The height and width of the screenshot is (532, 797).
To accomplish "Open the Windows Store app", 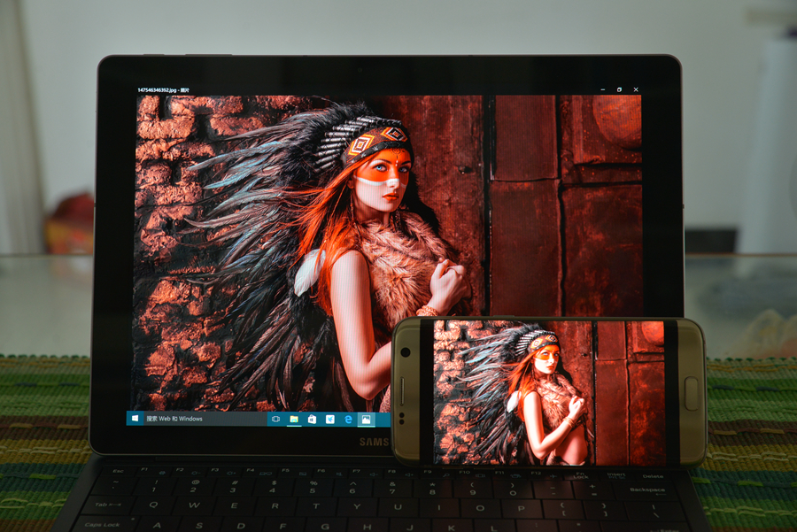I will (312, 419).
